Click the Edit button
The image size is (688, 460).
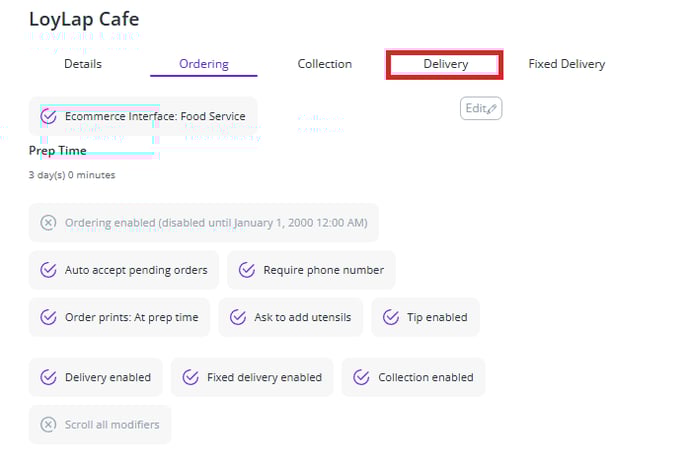pyautogui.click(x=480, y=108)
